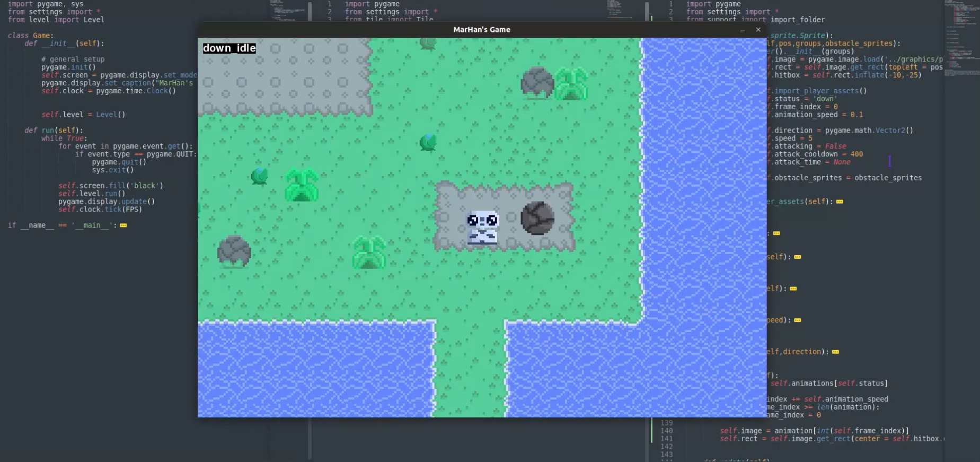Screen dimensions: 980x462
Task: Minimize the MarHan's Game window
Action: (743, 30)
